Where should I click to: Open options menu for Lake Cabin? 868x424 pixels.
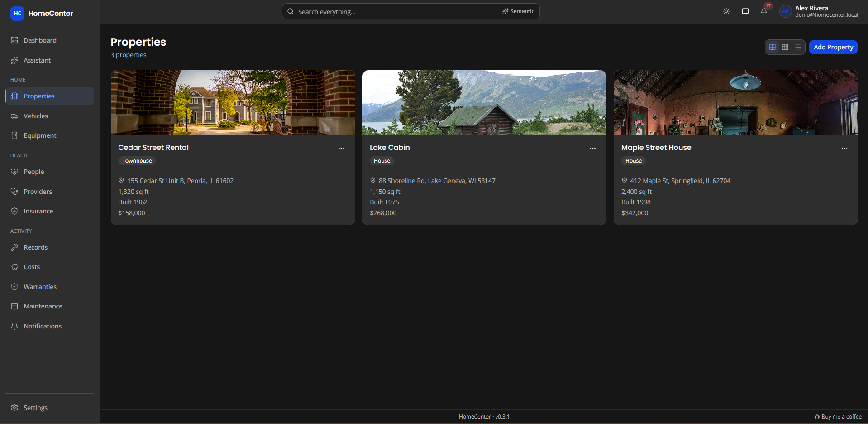593,149
